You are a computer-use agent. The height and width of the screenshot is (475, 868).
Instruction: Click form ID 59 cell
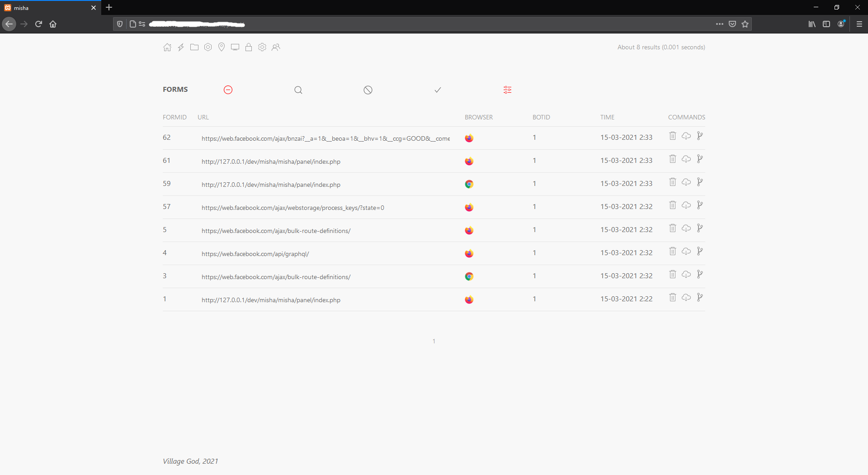pyautogui.click(x=167, y=184)
